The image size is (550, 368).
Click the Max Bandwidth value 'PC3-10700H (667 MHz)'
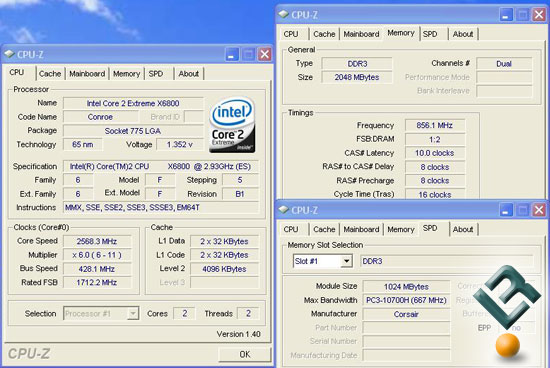coord(406,300)
